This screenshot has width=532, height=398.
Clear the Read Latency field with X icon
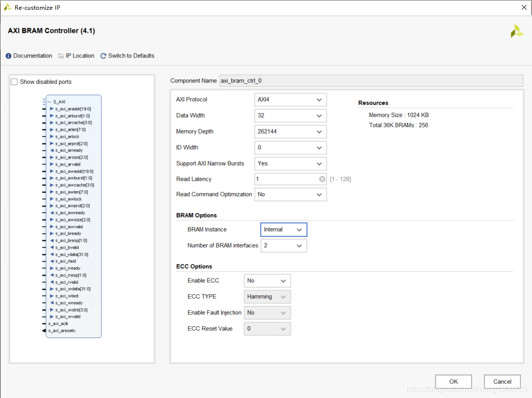pyautogui.click(x=322, y=179)
